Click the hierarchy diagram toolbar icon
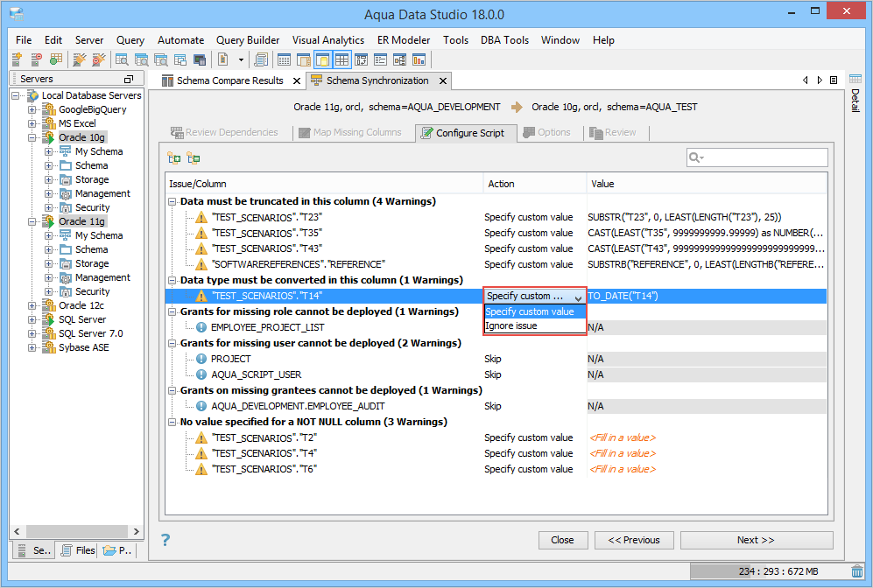 click(400, 59)
